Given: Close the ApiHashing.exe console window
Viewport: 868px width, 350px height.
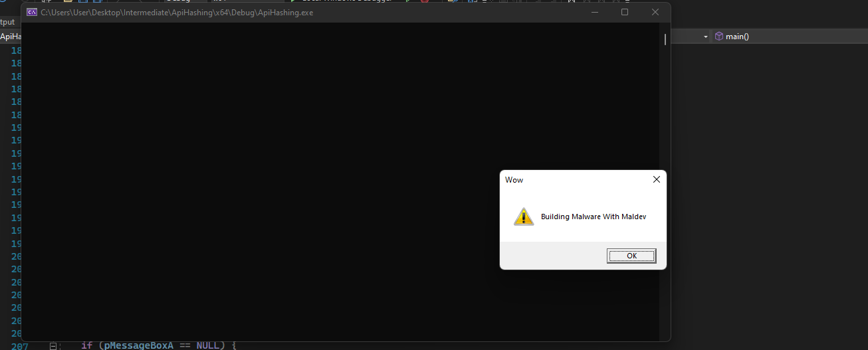Looking at the screenshot, I should tap(655, 12).
